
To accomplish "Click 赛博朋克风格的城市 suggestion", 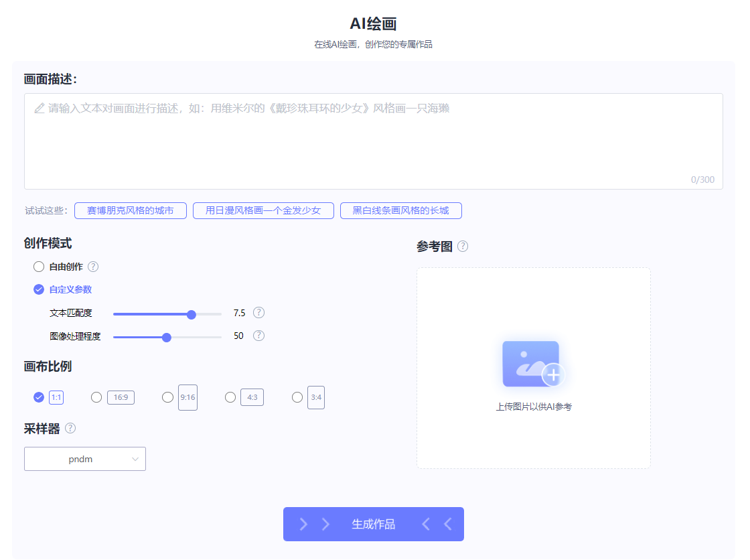I will pyautogui.click(x=131, y=210).
